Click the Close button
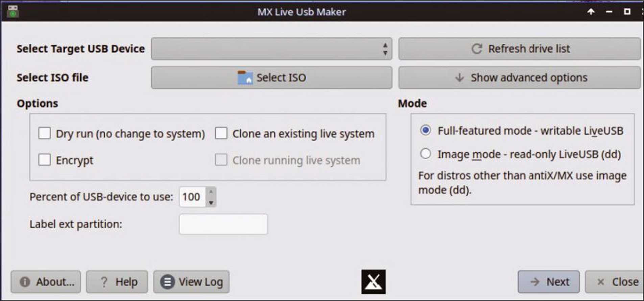 pos(615,282)
